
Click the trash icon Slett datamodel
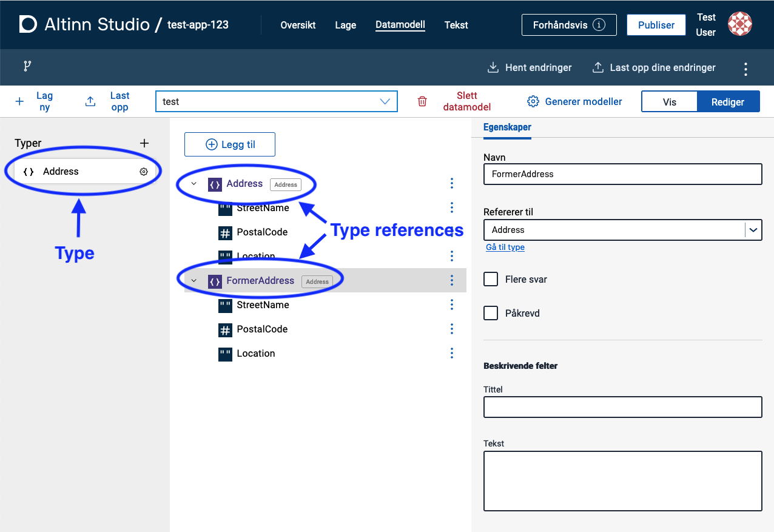click(422, 102)
